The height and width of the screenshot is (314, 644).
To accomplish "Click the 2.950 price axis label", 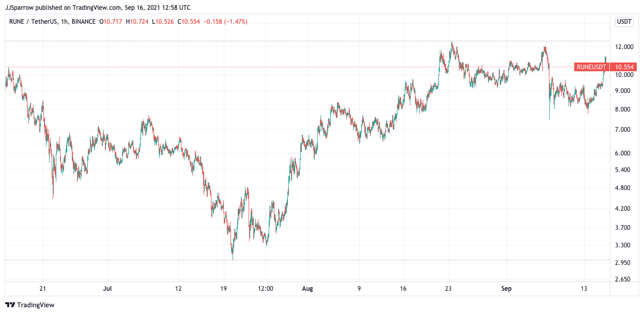I will (x=623, y=263).
